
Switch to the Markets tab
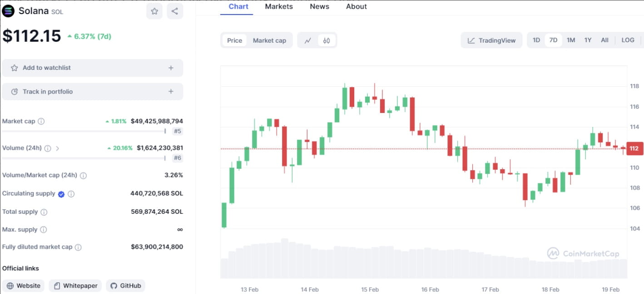pos(279,6)
